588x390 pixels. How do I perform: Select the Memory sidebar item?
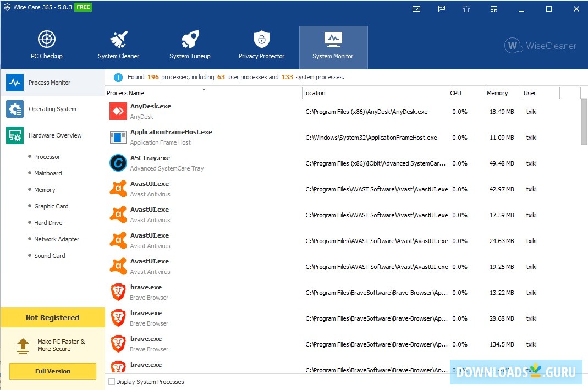[x=45, y=190]
